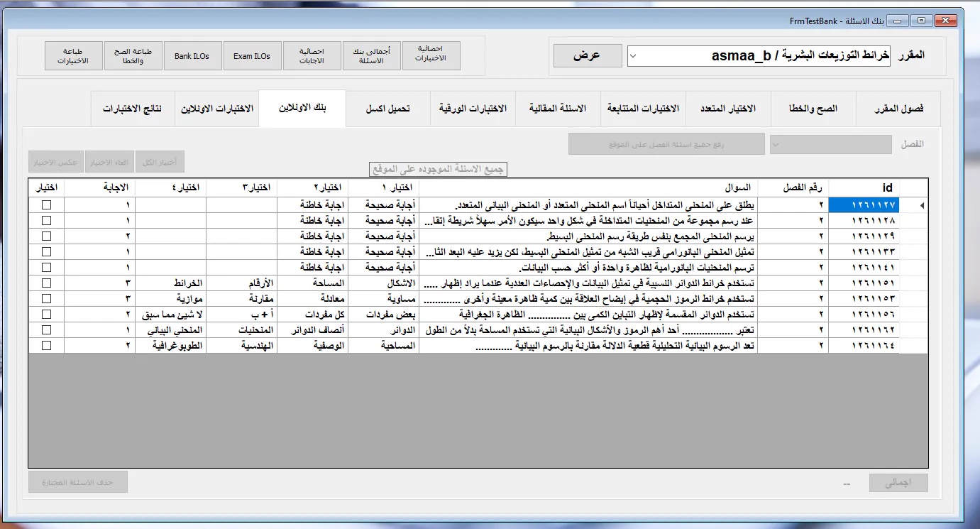Click the طباعة الاختبارات button
This screenshot has height=529, width=980.
pyautogui.click(x=74, y=56)
